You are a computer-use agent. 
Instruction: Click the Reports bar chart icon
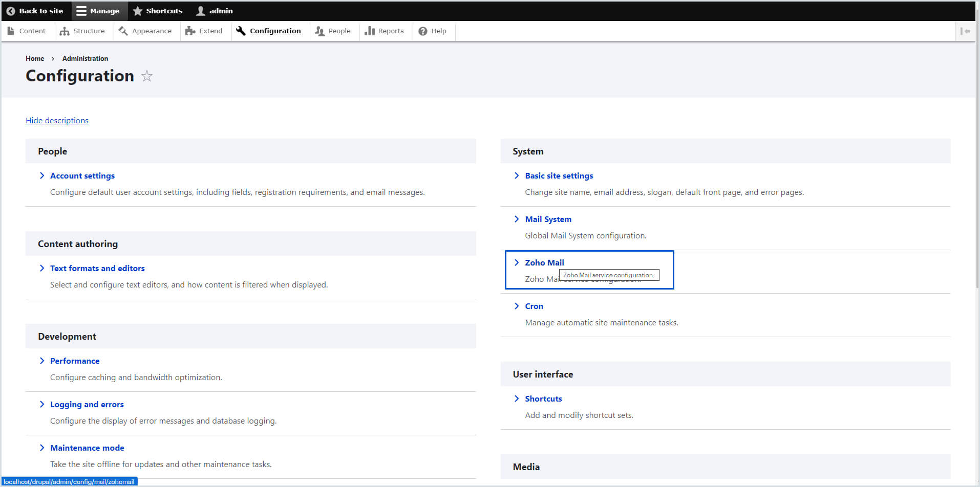coord(370,31)
